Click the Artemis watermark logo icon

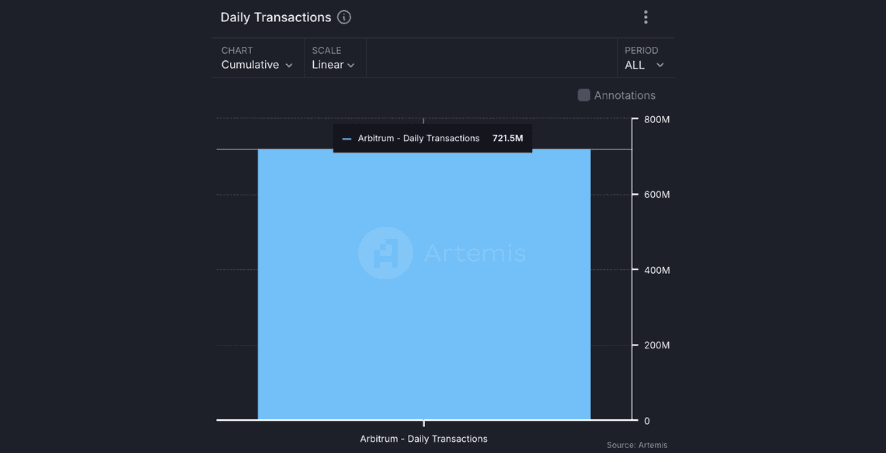(x=385, y=252)
